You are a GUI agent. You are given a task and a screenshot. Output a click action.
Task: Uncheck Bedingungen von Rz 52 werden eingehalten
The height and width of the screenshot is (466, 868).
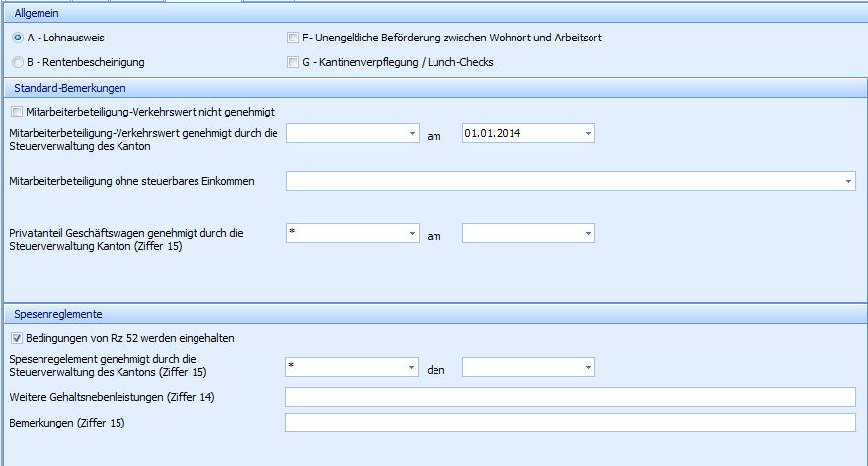click(x=15, y=338)
